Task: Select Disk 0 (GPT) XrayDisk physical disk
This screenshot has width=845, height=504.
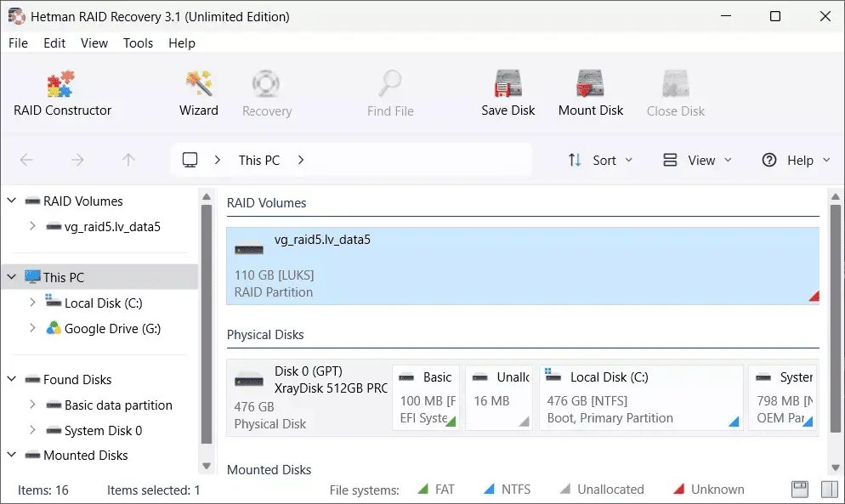Action: pos(309,397)
